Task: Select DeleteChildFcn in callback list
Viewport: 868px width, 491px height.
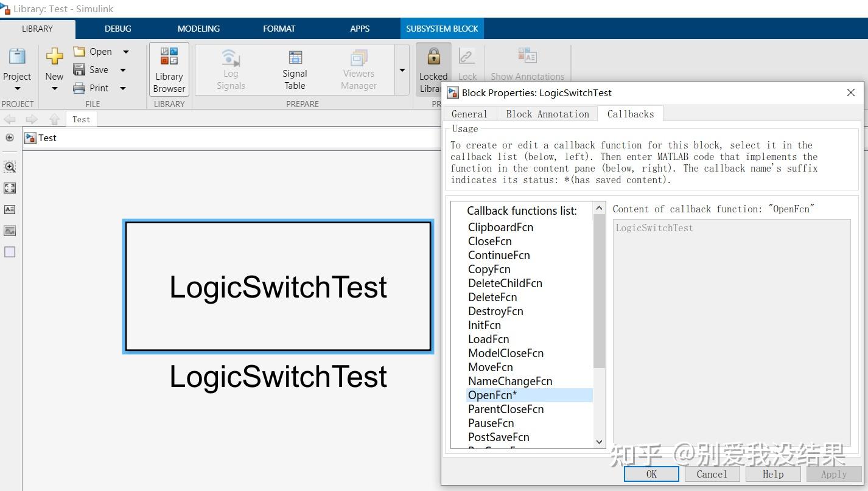Action: (x=505, y=283)
